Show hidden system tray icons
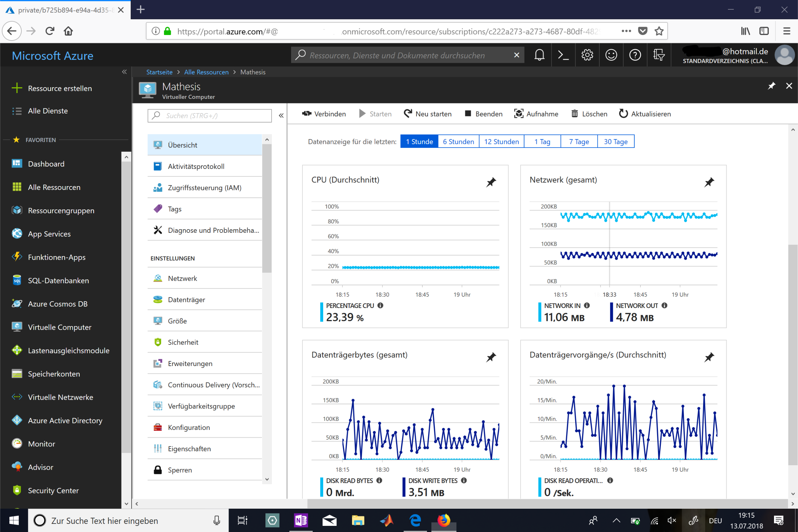 [x=616, y=520]
